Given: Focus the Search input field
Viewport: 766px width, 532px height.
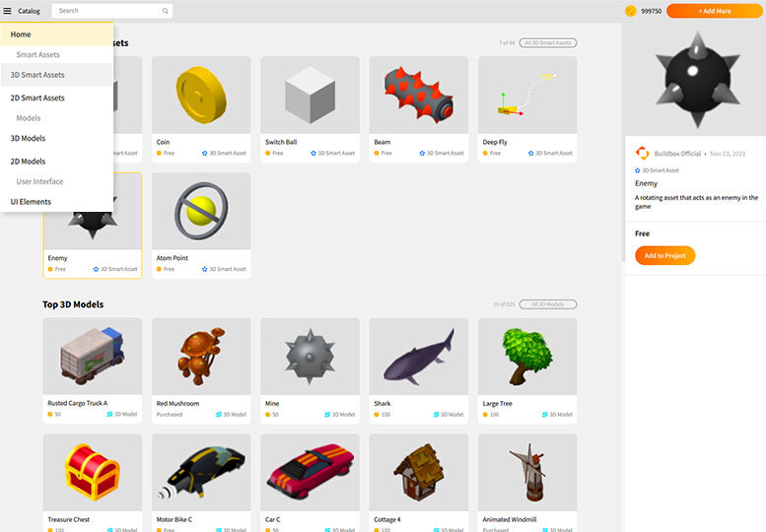Looking at the screenshot, I should pyautogui.click(x=111, y=11).
